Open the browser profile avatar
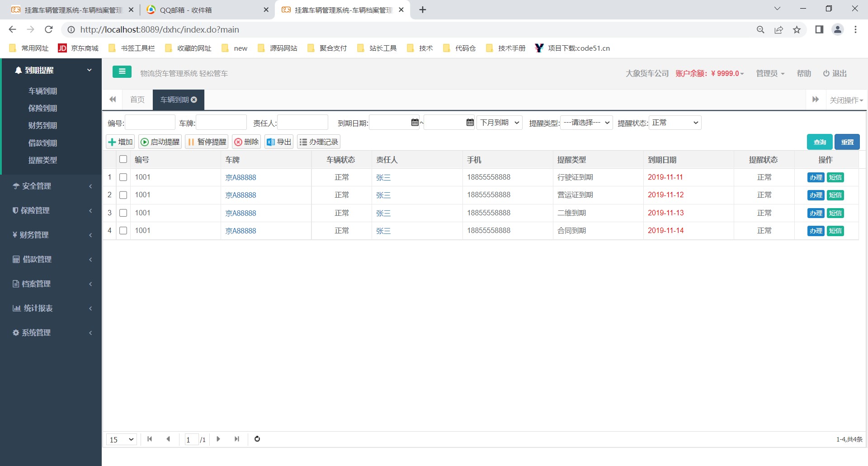This screenshot has width=868, height=466. (x=838, y=29)
